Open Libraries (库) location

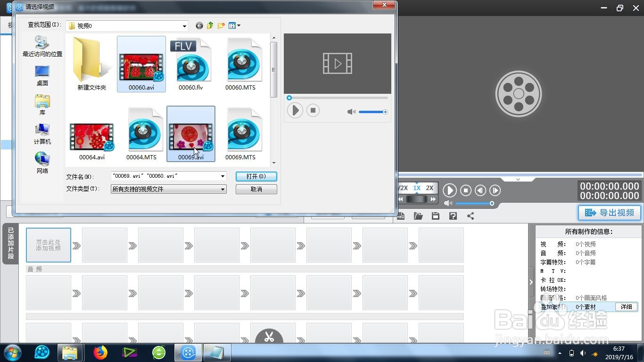pyautogui.click(x=42, y=105)
